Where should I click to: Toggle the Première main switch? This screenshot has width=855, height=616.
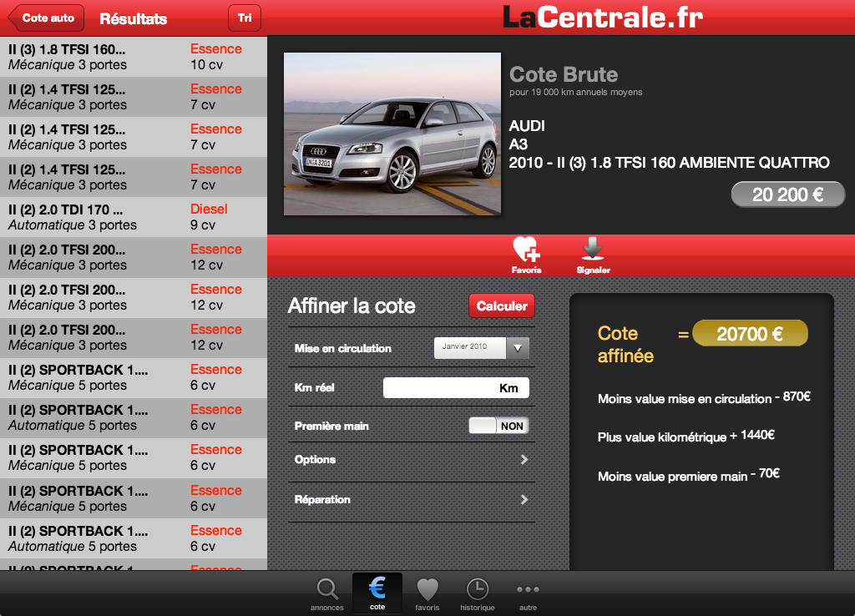498,426
